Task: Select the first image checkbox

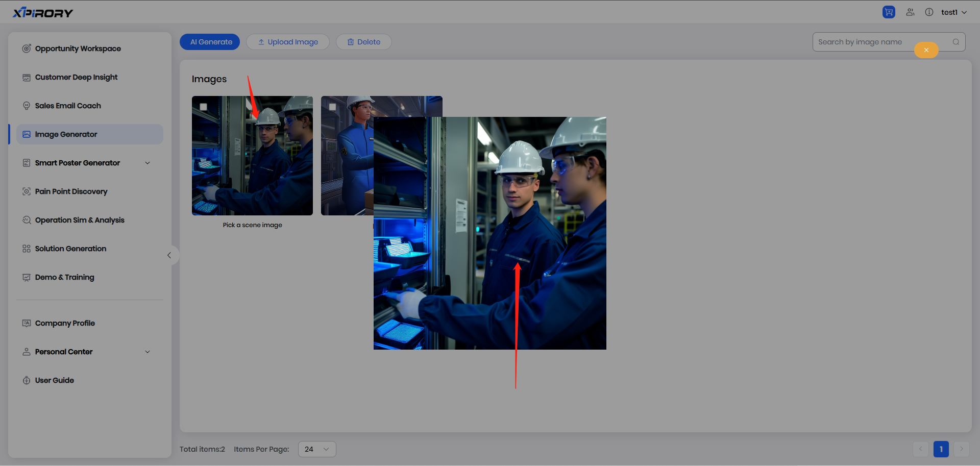Action: point(204,107)
